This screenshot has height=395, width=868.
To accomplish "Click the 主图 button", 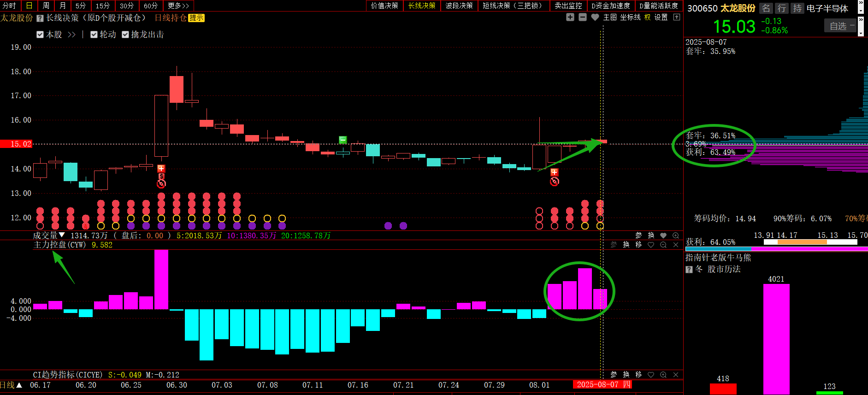I will click(x=610, y=17).
